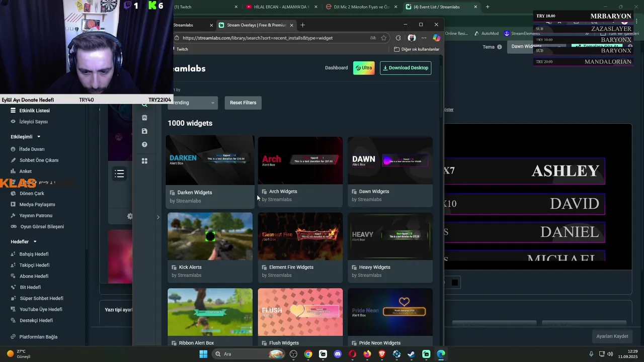Click Windows Start button
The height and width of the screenshot is (362, 644).
tap(203, 354)
